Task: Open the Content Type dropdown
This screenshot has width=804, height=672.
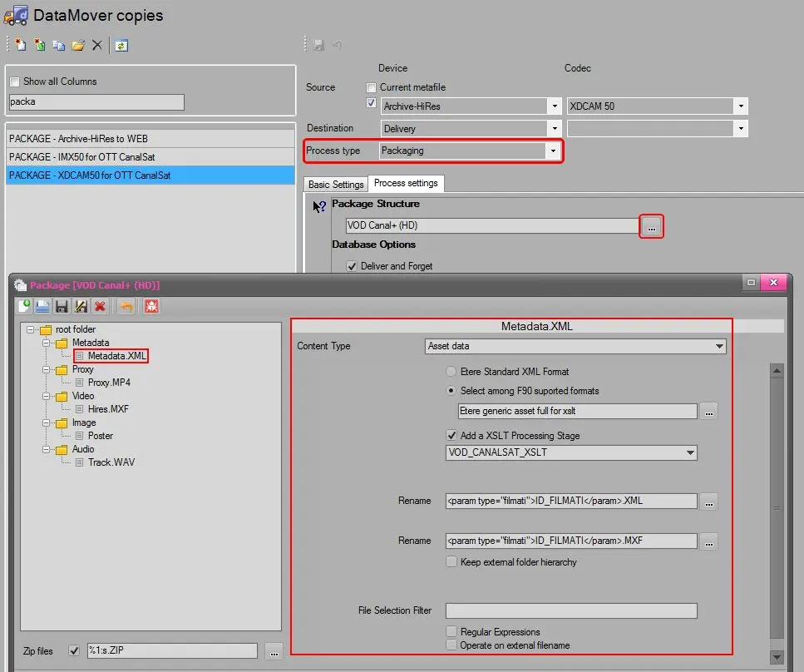Action: click(x=718, y=346)
